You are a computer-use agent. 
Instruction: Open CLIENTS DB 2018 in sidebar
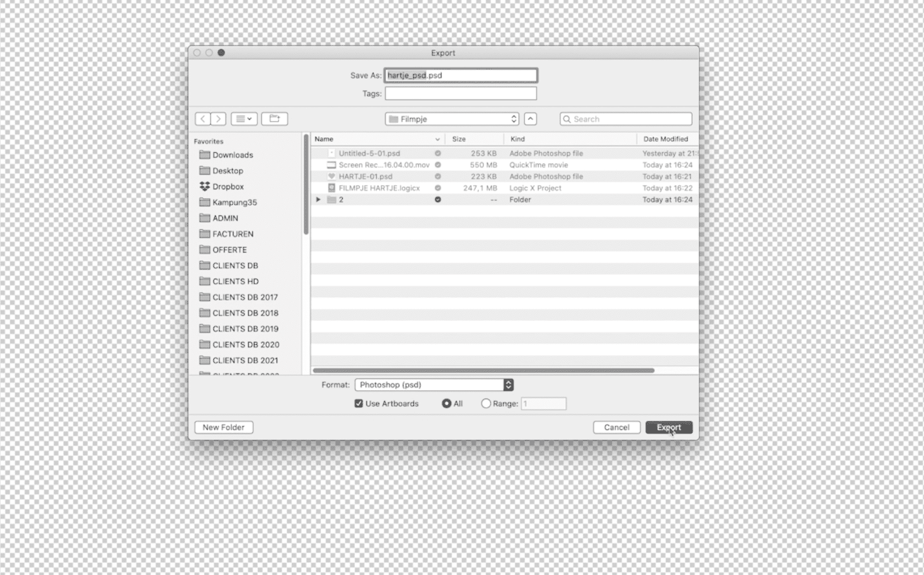[x=238, y=313]
